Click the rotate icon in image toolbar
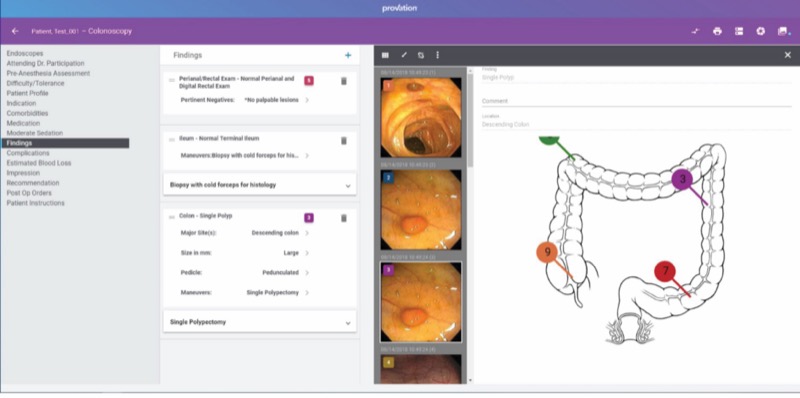This screenshot has width=800, height=398. [x=420, y=55]
